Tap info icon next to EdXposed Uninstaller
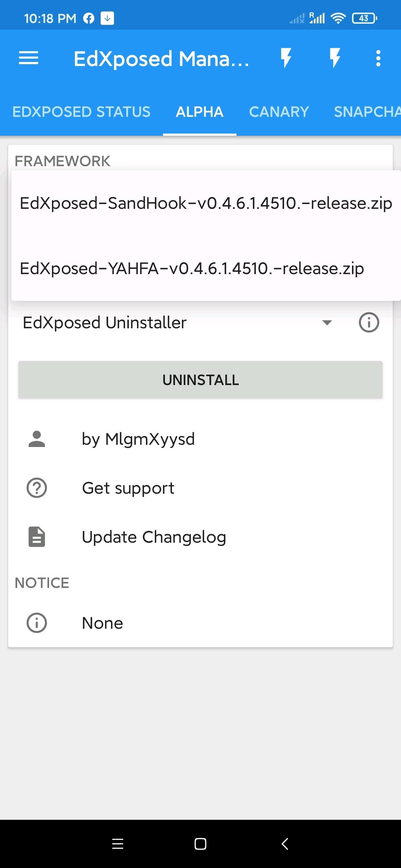The height and width of the screenshot is (868, 401). pos(369,322)
